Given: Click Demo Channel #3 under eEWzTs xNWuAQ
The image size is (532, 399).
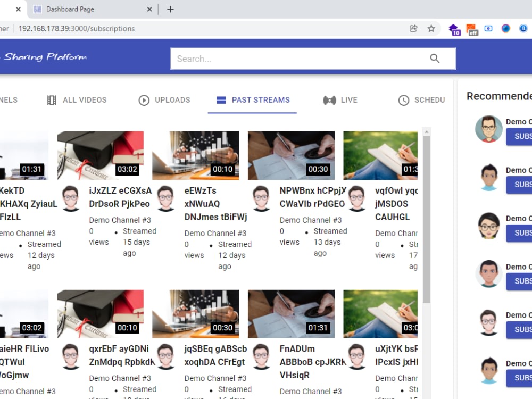Looking at the screenshot, I should tap(215, 234).
